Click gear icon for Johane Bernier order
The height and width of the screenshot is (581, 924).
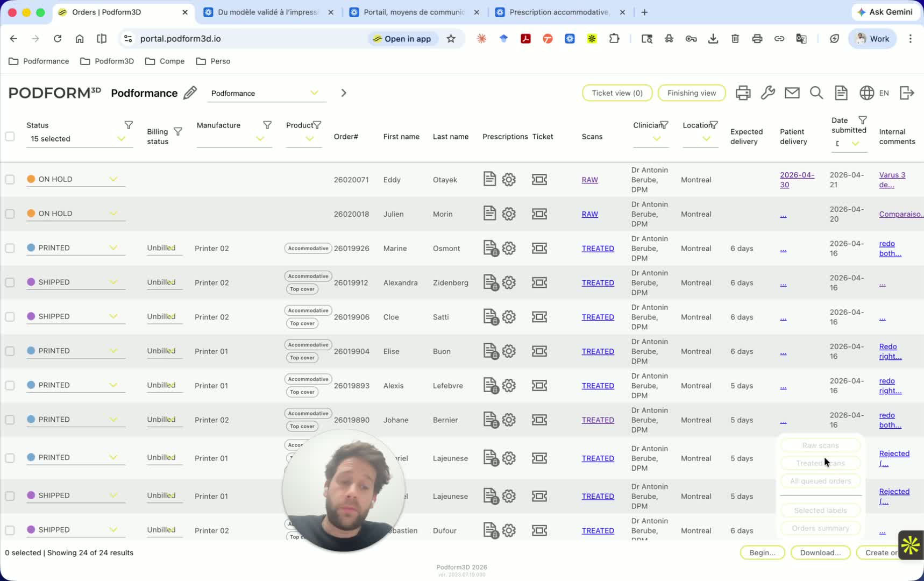pos(509,420)
